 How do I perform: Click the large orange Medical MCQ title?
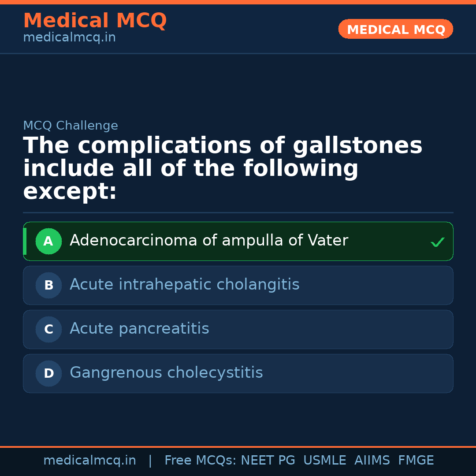coord(95,21)
